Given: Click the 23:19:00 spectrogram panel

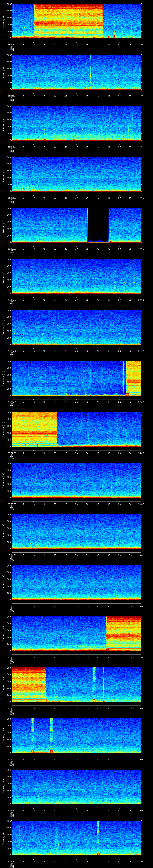Looking at the screenshot, I should click(77, 276).
